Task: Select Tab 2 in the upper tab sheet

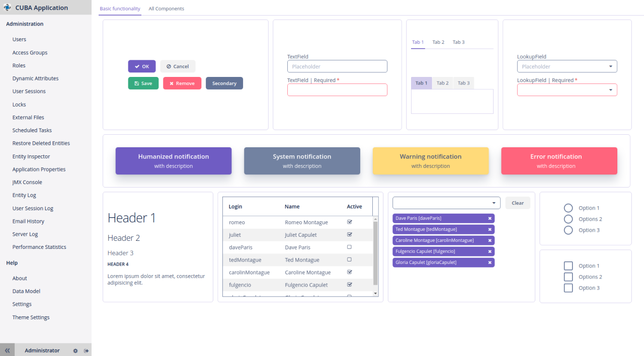Action: tap(438, 42)
